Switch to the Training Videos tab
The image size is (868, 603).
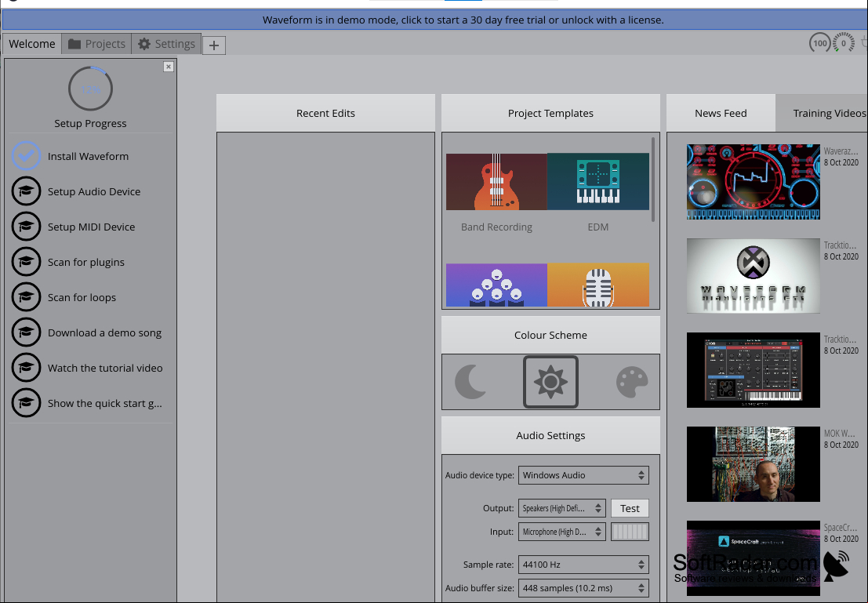click(822, 113)
